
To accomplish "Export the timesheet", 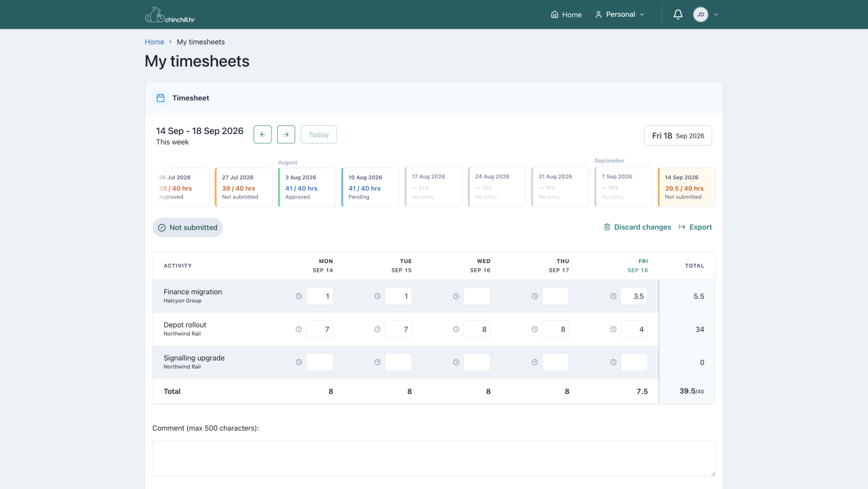I will tap(695, 227).
